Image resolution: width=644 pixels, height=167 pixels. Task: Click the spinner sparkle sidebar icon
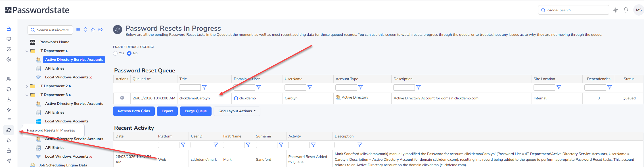click(9, 140)
